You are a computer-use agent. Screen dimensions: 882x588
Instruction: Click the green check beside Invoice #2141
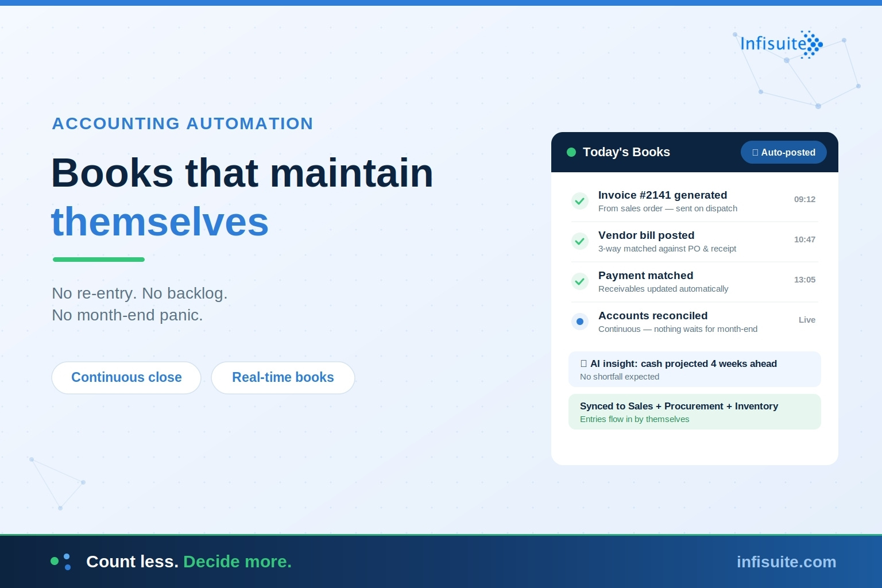580,201
